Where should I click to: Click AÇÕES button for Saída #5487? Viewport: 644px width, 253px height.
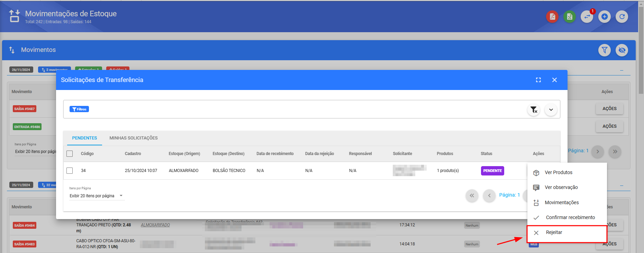click(x=609, y=109)
